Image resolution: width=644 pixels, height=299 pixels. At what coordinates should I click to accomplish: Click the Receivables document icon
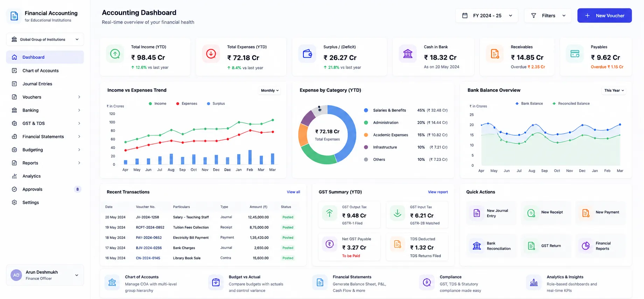coord(495,54)
